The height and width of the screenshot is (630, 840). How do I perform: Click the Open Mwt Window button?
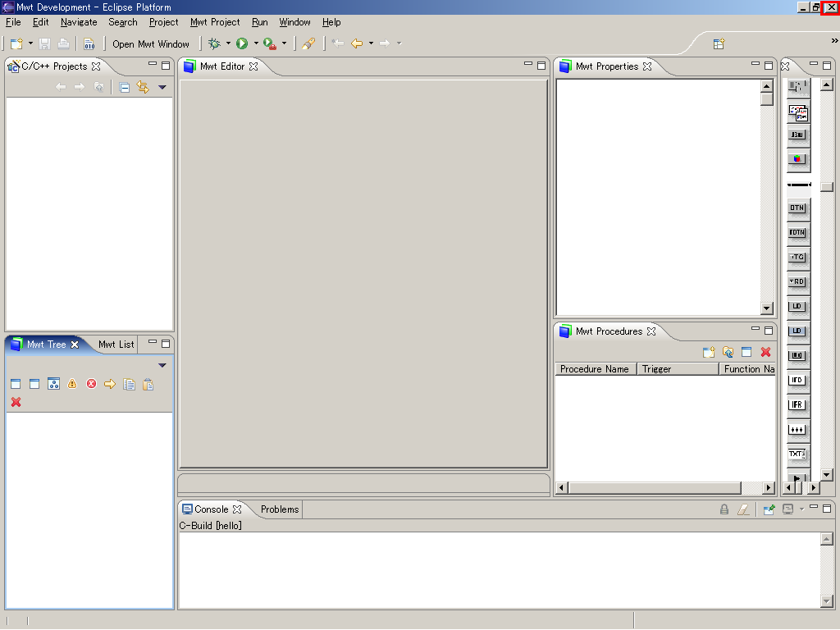pos(151,44)
